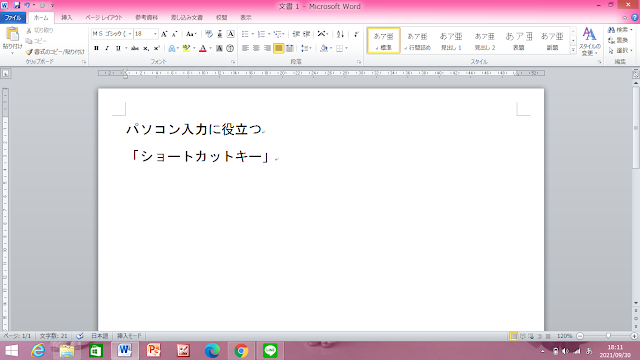Expand the styles gallery More arrow
This screenshot has width=640, height=360.
[573, 50]
